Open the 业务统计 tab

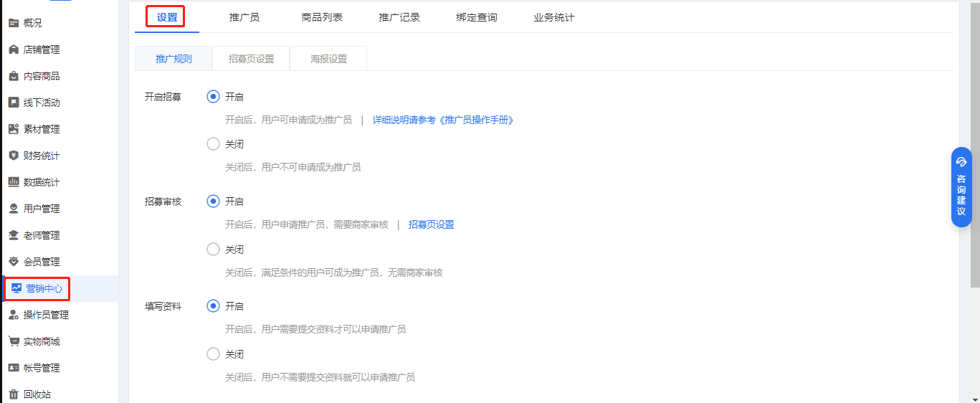point(554,17)
